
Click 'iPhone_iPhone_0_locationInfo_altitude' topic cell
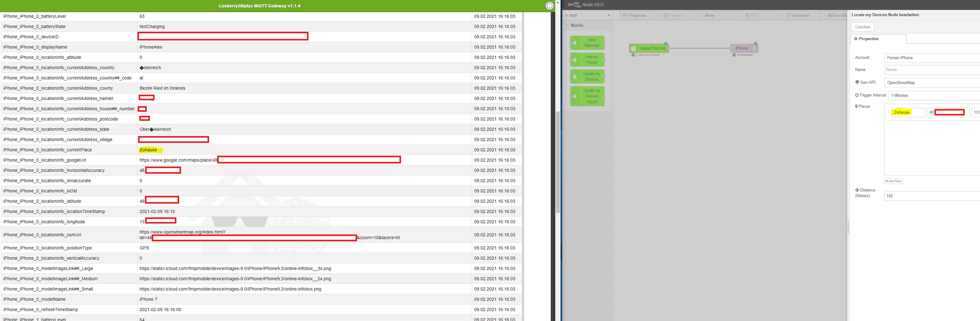69,57
